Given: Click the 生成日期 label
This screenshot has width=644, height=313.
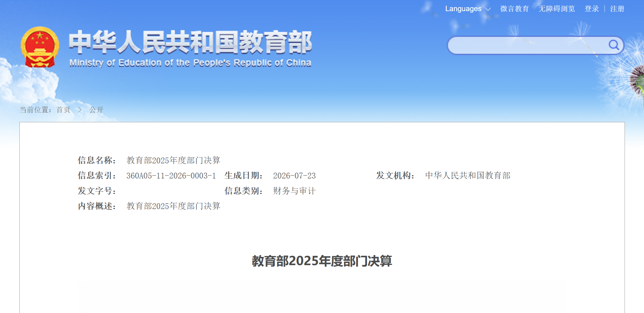Looking at the screenshot, I should click(244, 176).
